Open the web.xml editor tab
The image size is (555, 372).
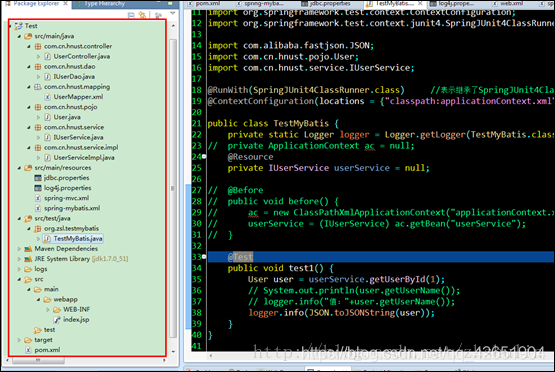(511, 4)
